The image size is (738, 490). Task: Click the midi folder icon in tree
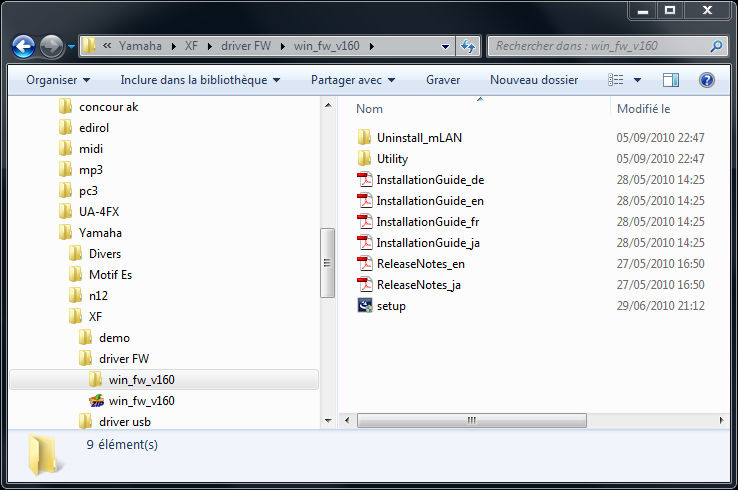pyautogui.click(x=65, y=149)
